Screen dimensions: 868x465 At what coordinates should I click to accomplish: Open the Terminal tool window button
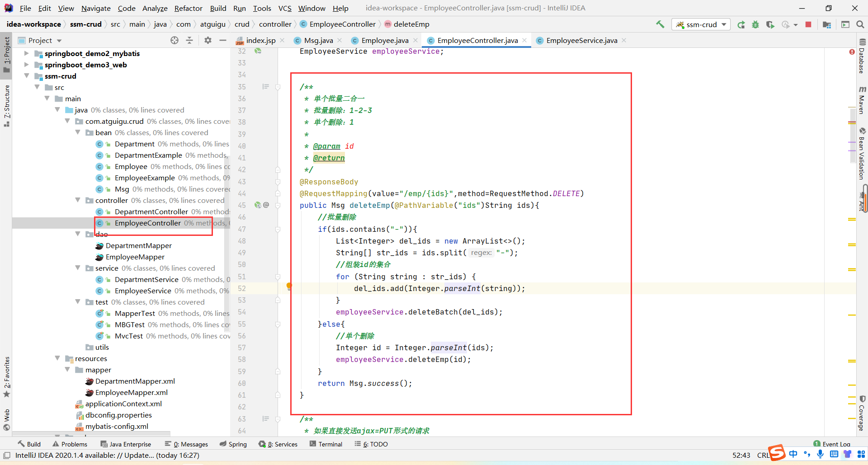click(326, 444)
